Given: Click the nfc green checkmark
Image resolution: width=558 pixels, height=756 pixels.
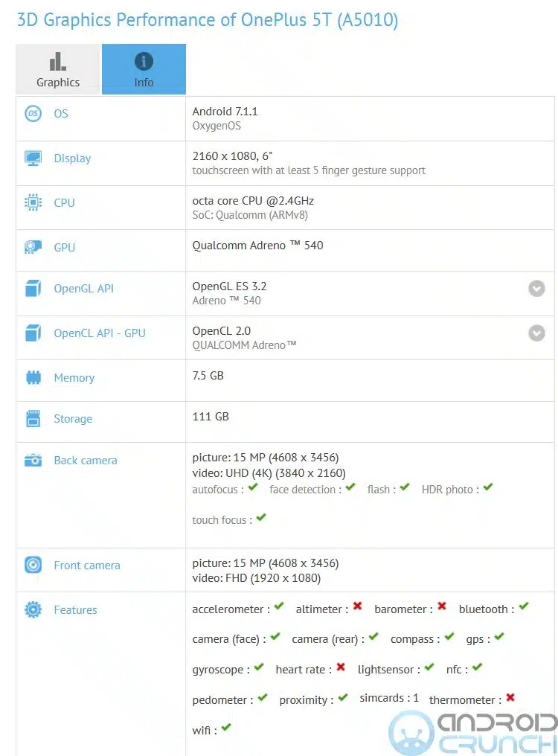Looking at the screenshot, I should [x=477, y=668].
